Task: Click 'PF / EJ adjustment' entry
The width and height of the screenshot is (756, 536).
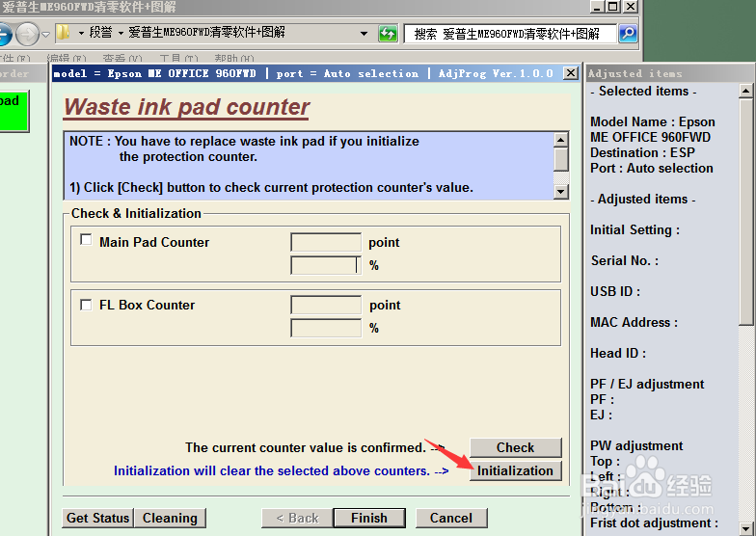Action: pos(647,384)
